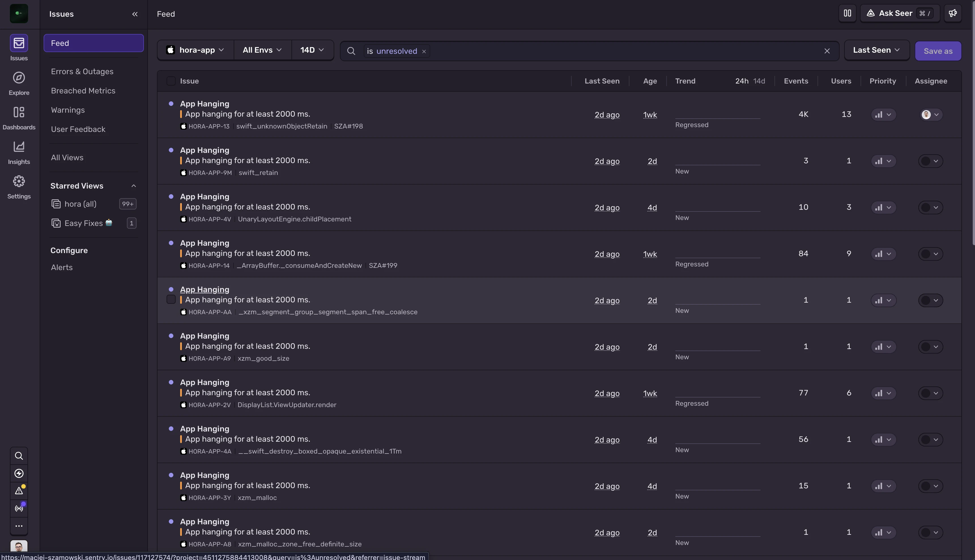Open the Issues section in the sidebar
This screenshot has width=975, height=560.
[19, 48]
